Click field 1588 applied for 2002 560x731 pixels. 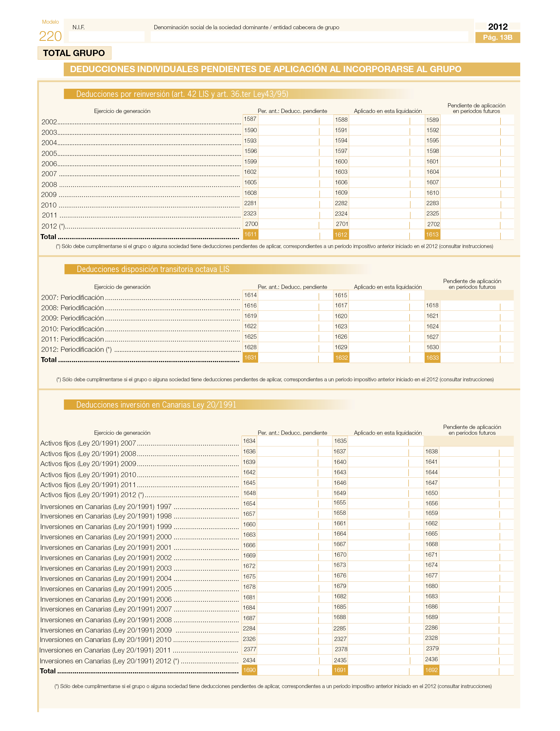click(387, 120)
